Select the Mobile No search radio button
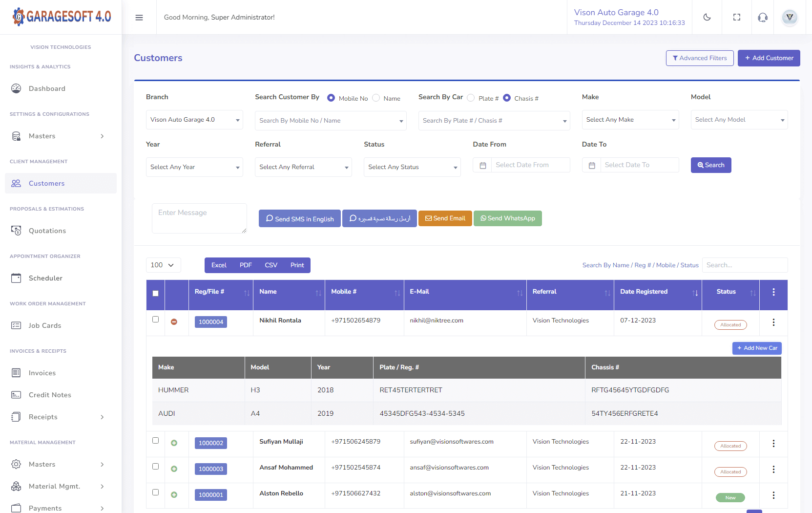 [332, 98]
